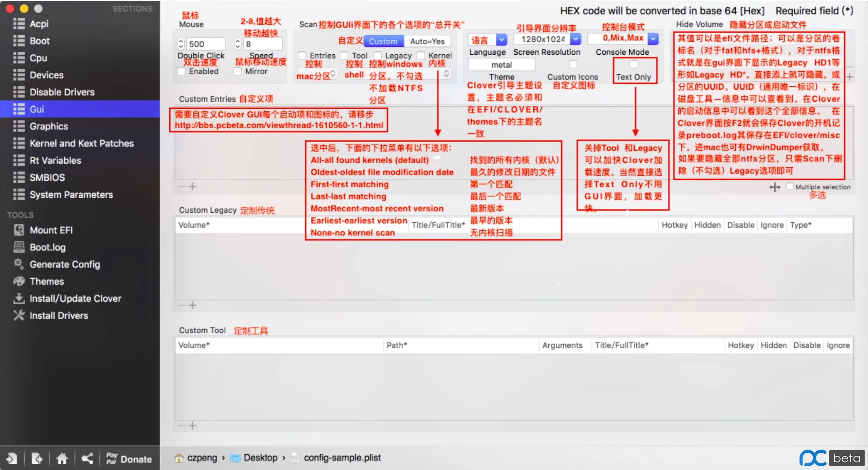Select the Gui section
Viewport: 868px width, 470px height.
tap(80, 109)
